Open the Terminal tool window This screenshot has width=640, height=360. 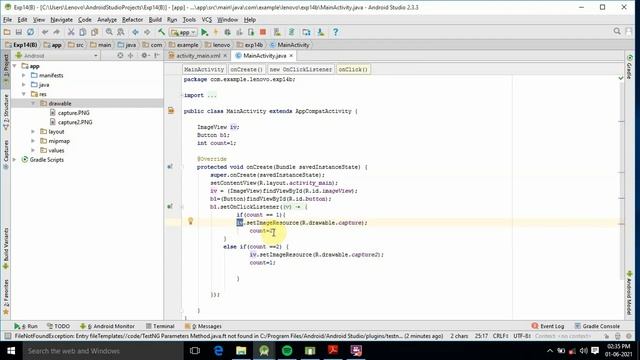pos(160,326)
